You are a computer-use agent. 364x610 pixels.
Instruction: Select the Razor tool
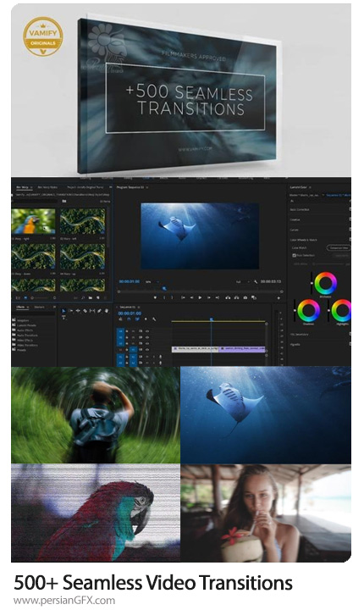(x=85, y=311)
